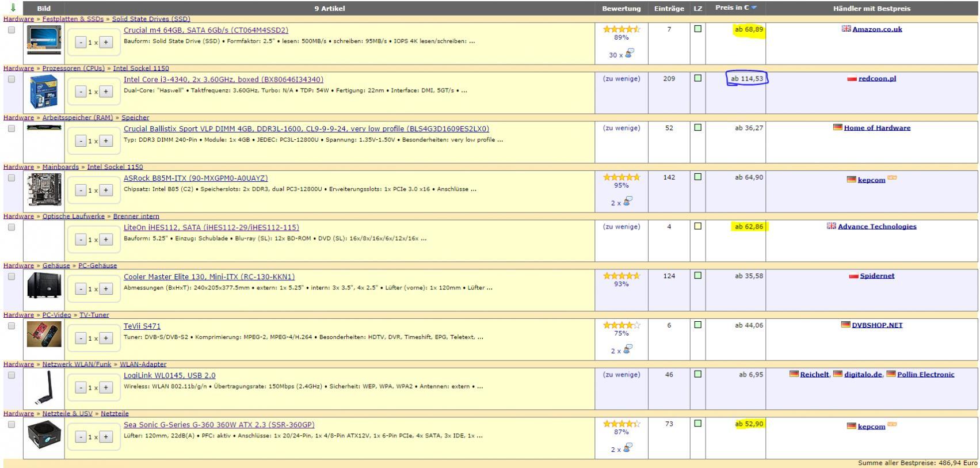This screenshot has height=468, width=980.
Task: Tick the selection checkbox for Crucial Ballistix Sport
Action: 12,128
